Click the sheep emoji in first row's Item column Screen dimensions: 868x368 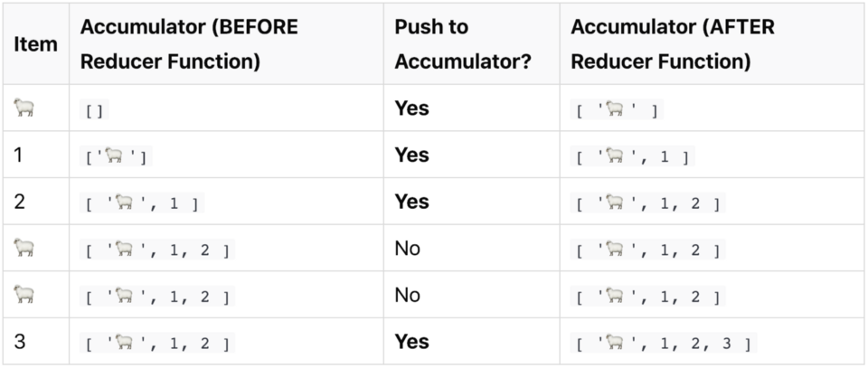pyautogui.click(x=24, y=109)
